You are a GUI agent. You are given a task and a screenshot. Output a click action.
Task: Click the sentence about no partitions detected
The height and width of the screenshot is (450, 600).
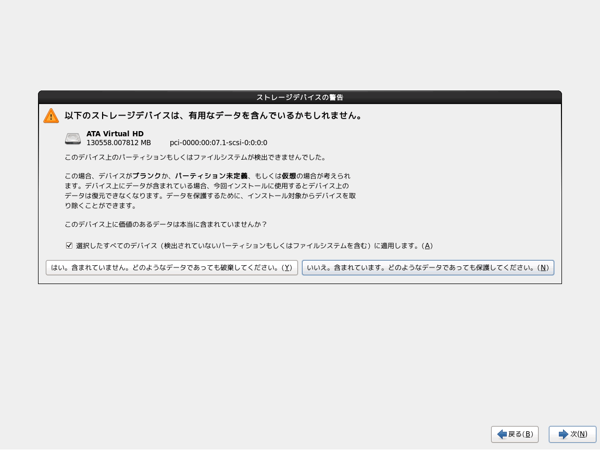tap(195, 157)
